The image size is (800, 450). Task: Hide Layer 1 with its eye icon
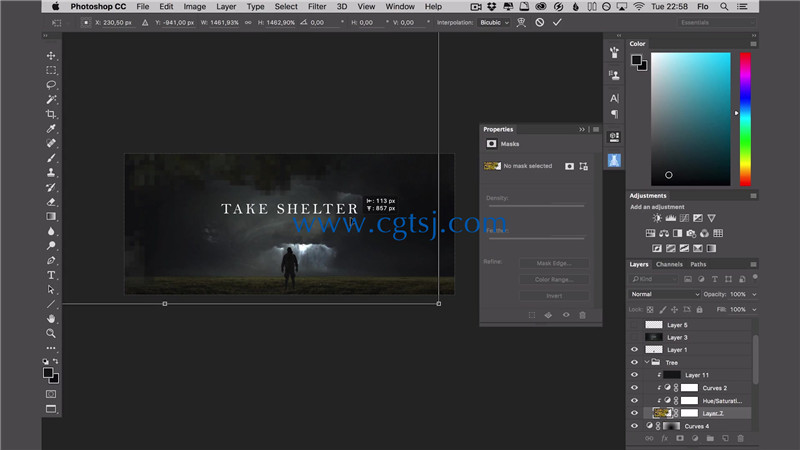[634, 350]
